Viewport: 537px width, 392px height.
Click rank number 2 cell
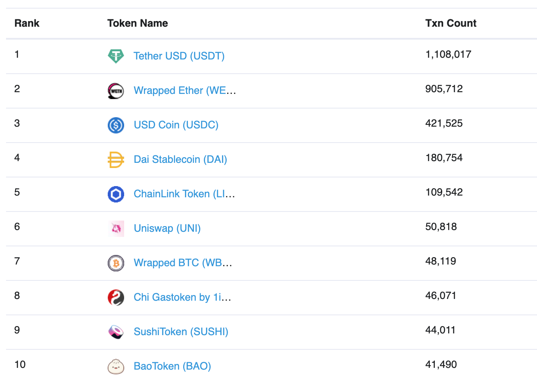[x=17, y=89]
